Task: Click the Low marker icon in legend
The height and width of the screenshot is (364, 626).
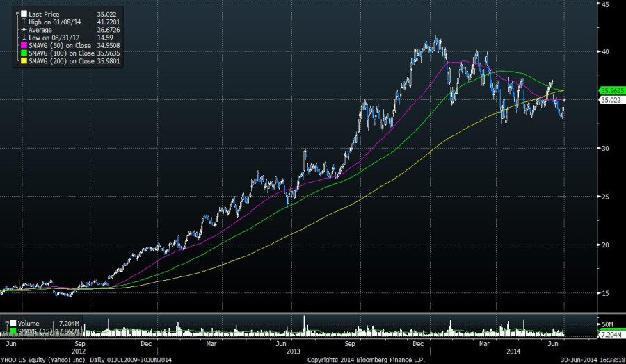Action: point(22,38)
